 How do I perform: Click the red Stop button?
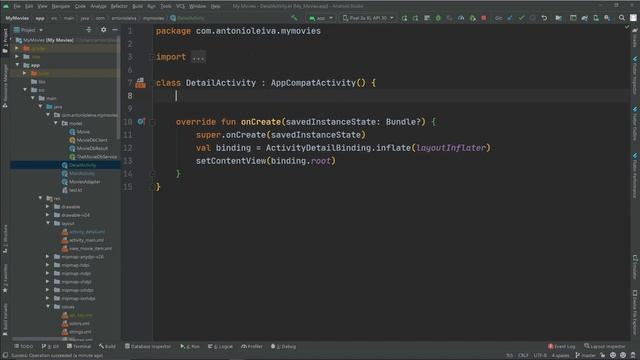tap(484, 18)
